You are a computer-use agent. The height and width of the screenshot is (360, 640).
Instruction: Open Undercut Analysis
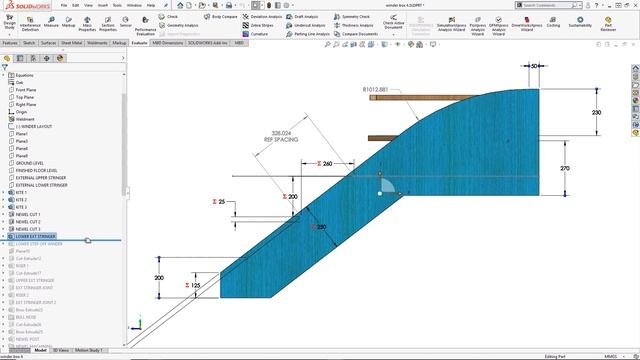[305, 25]
